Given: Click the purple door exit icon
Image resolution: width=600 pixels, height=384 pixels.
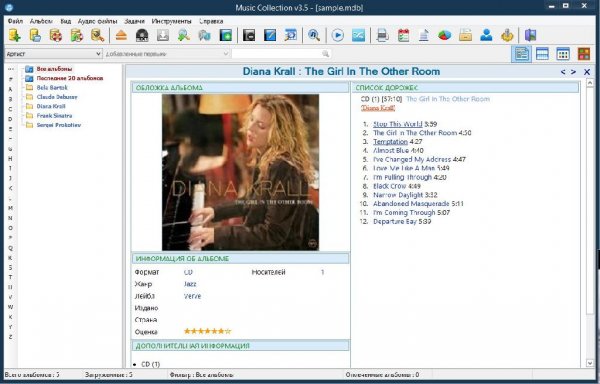Looking at the screenshot, I should pyautogui.click(x=530, y=35).
